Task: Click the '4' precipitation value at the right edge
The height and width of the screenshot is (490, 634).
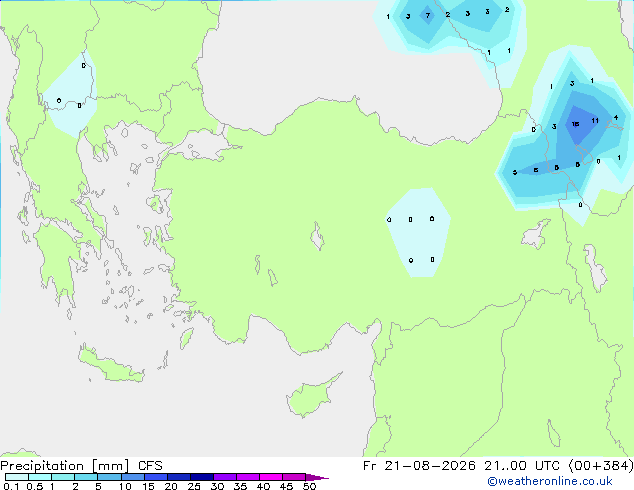Action: [x=615, y=118]
